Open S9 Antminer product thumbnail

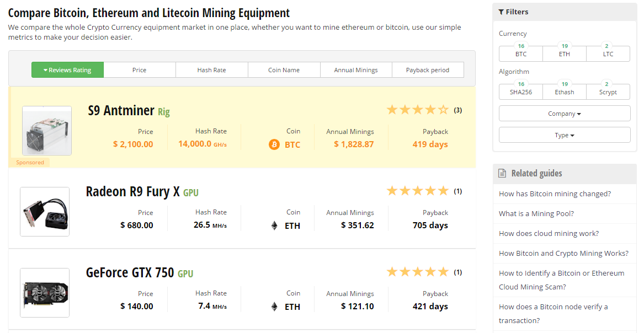click(47, 131)
